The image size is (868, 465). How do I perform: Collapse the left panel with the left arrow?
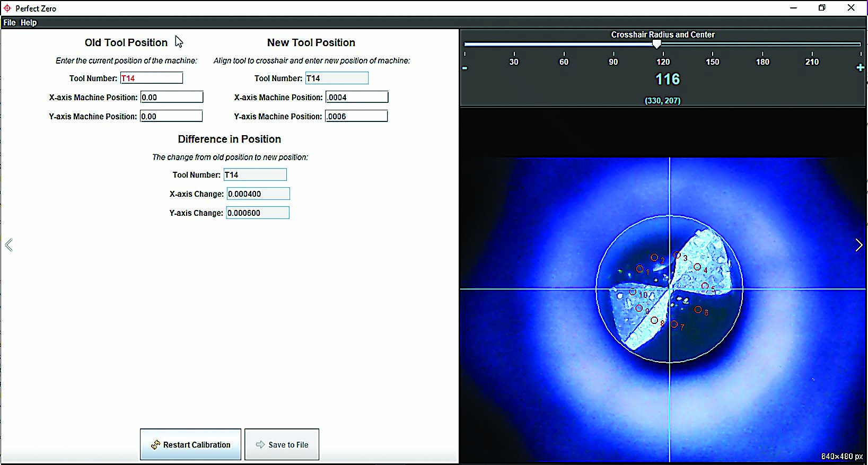[x=8, y=245]
